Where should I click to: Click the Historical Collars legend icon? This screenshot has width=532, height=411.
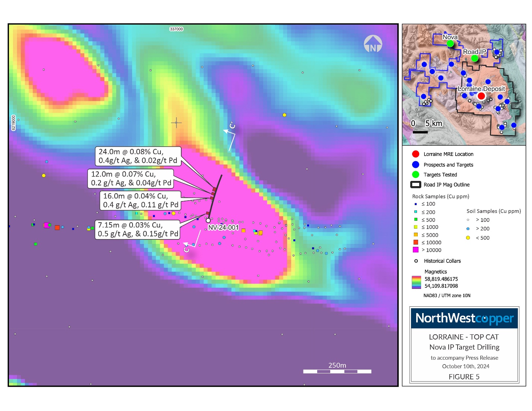coord(416,261)
